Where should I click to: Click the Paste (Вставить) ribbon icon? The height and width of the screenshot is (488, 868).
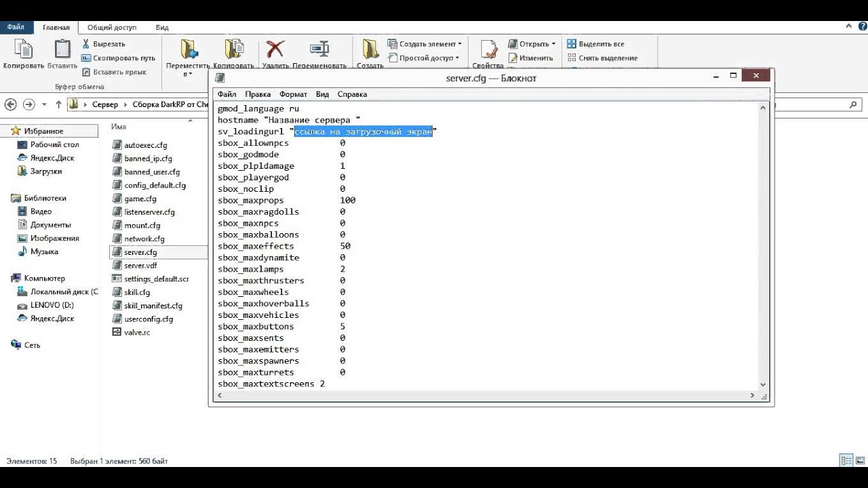pos(62,49)
